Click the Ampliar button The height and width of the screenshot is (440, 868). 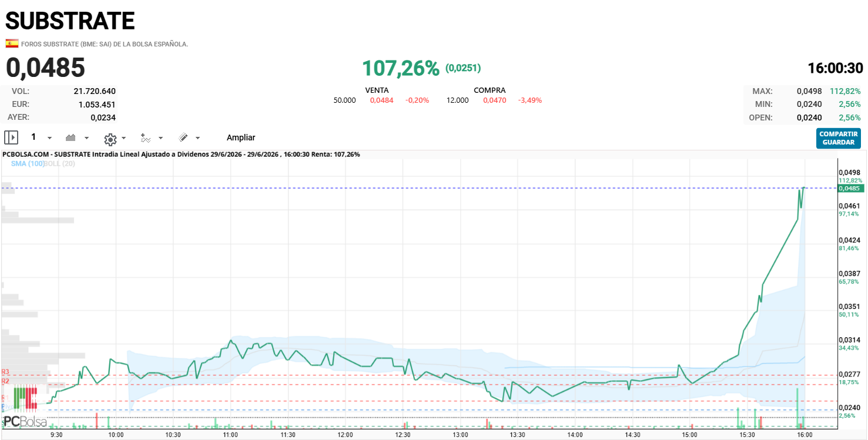pos(241,137)
